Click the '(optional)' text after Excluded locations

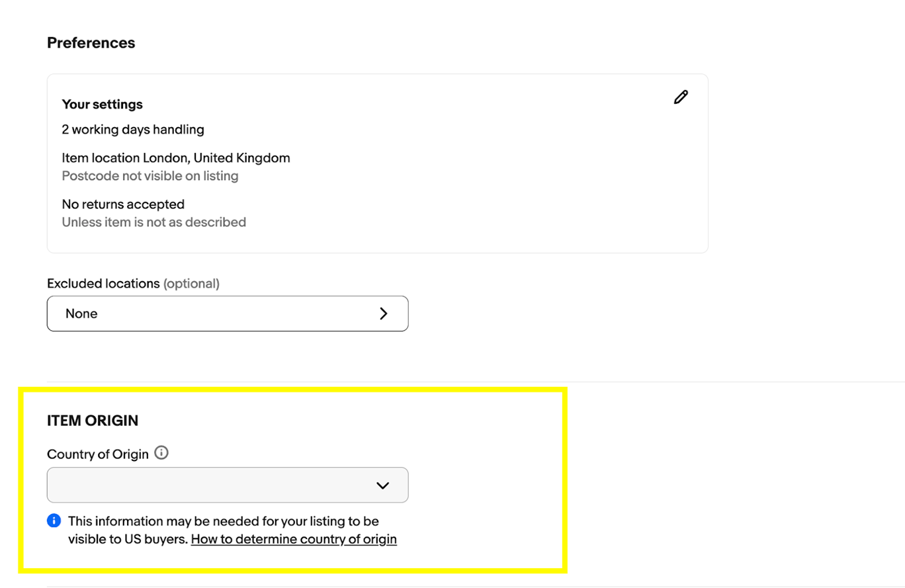coord(191,284)
